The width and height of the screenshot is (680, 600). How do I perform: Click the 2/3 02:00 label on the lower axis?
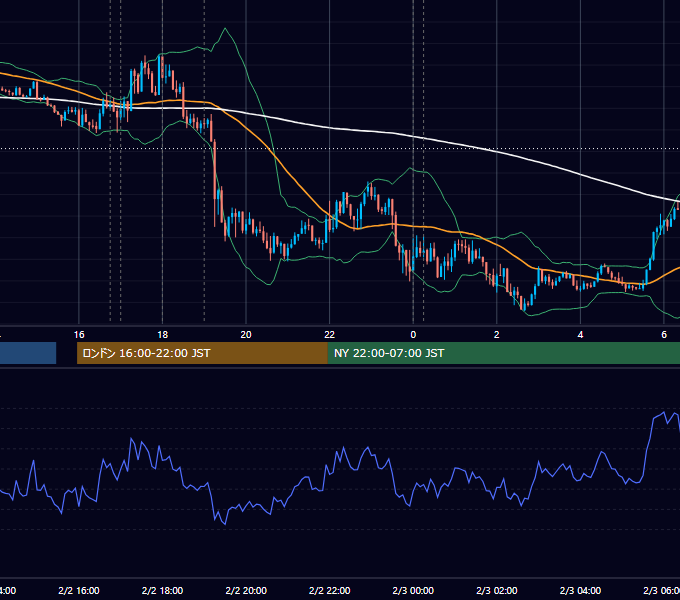[x=497, y=591]
